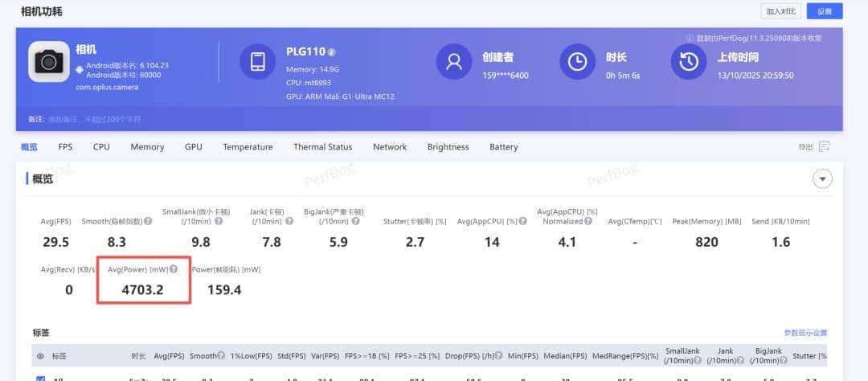Screen dimensions: 868x381
Task: Click the GPU ARM Mali-G1-Ultra MC12 text
Action: pos(340,96)
